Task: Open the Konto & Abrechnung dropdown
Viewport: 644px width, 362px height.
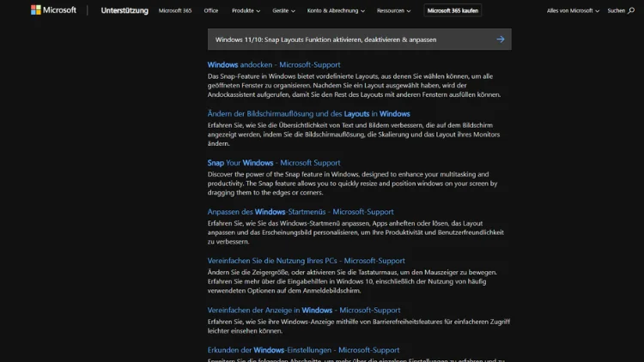Action: coord(336,10)
